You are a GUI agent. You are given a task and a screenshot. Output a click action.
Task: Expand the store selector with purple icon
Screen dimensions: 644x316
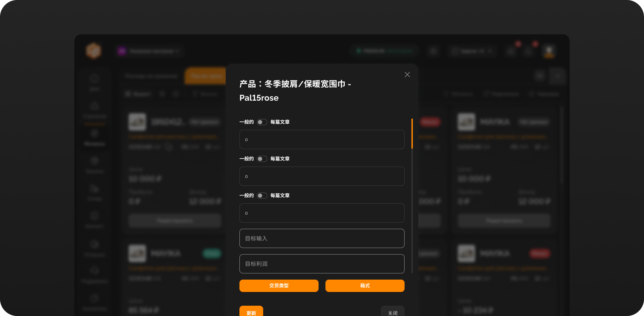[149, 51]
